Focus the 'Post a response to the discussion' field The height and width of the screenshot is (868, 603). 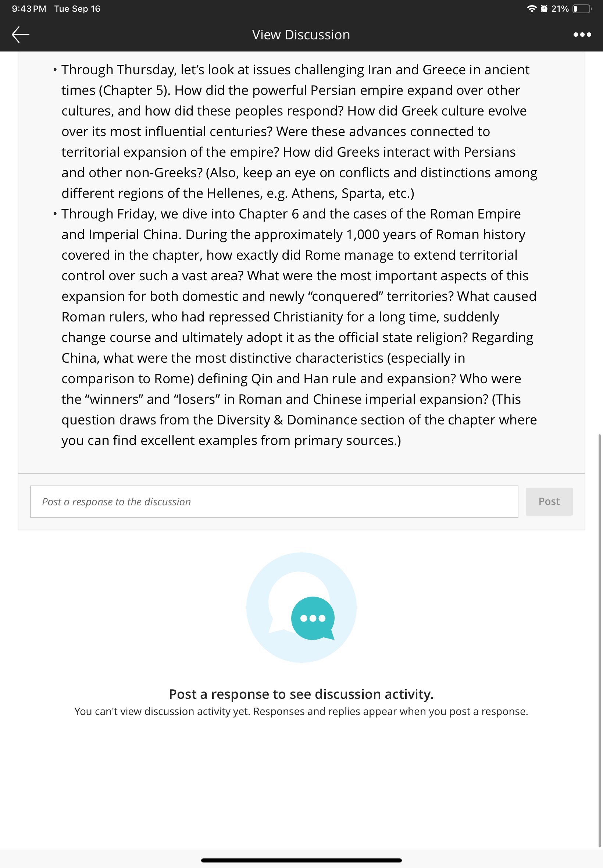(274, 501)
